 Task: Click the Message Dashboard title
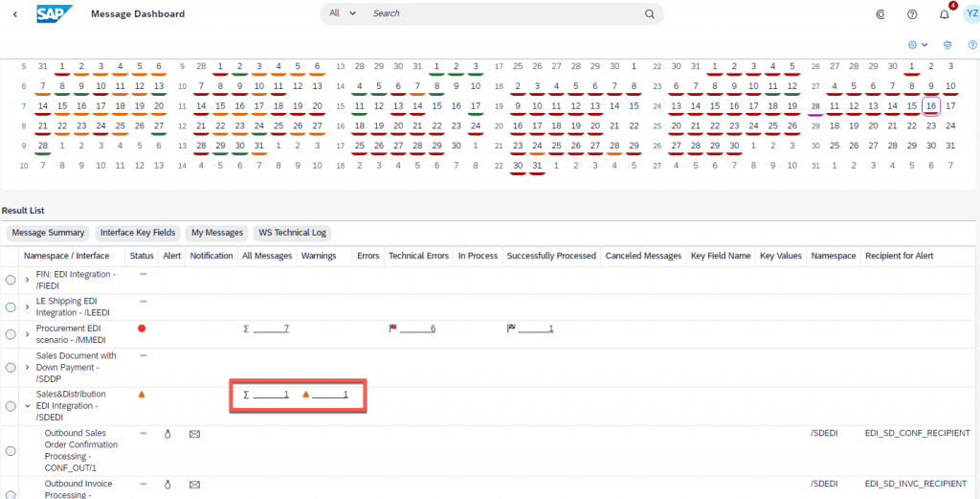138,13
